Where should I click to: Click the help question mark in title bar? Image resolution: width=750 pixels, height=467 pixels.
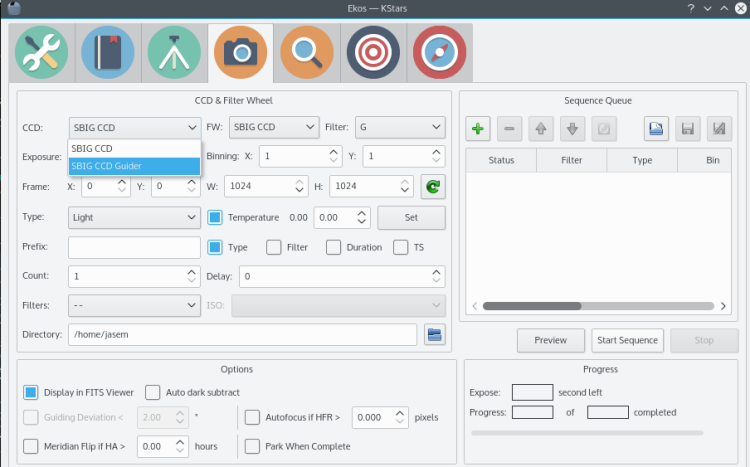tap(691, 8)
